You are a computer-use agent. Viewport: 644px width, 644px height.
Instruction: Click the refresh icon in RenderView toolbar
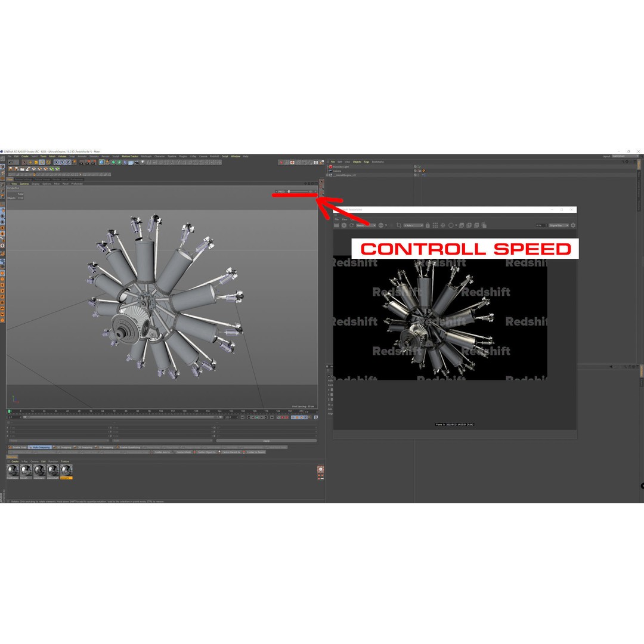(x=351, y=225)
